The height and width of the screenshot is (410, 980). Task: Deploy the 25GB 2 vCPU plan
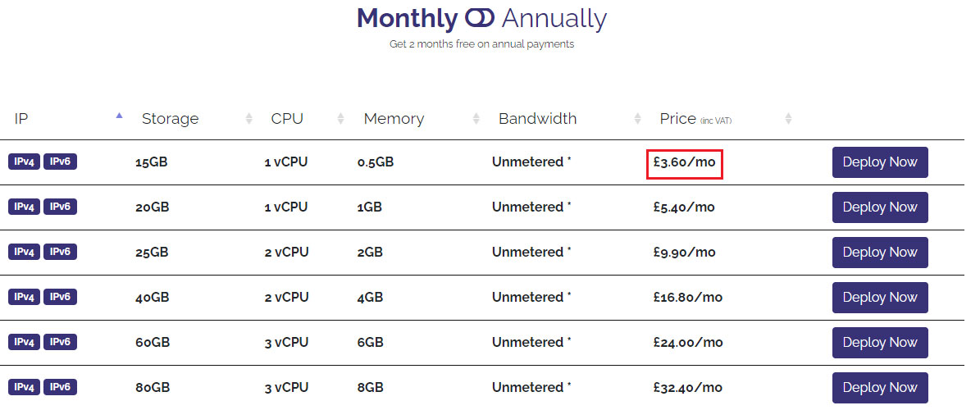[x=880, y=253]
